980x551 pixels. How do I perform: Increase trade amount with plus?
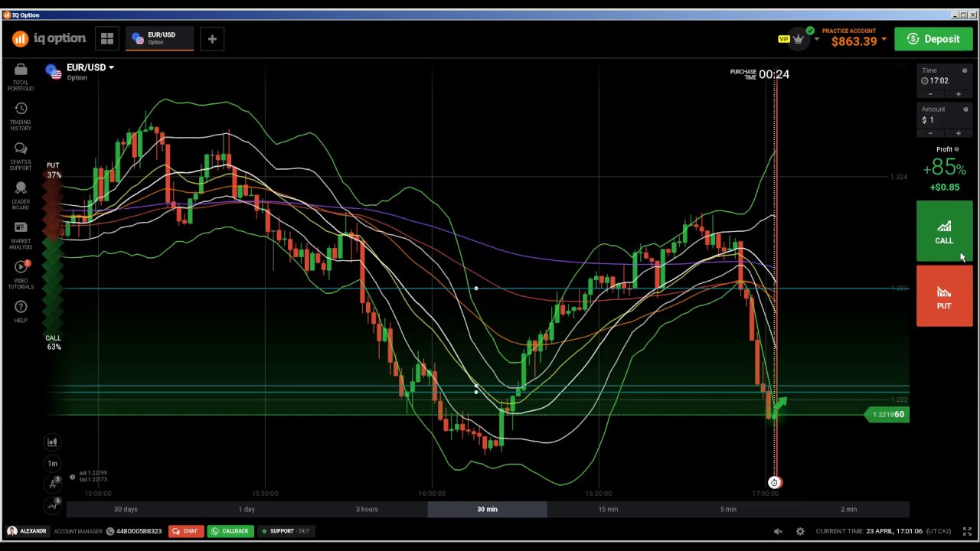958,133
